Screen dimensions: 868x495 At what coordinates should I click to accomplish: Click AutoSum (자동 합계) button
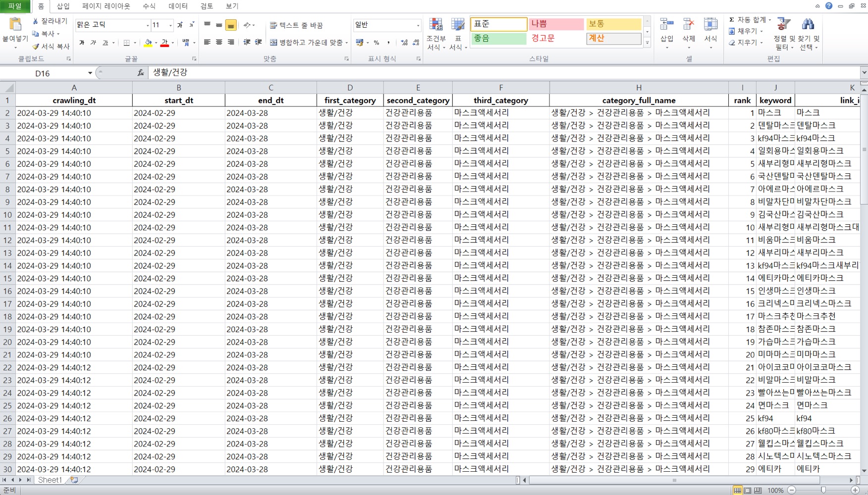point(750,20)
